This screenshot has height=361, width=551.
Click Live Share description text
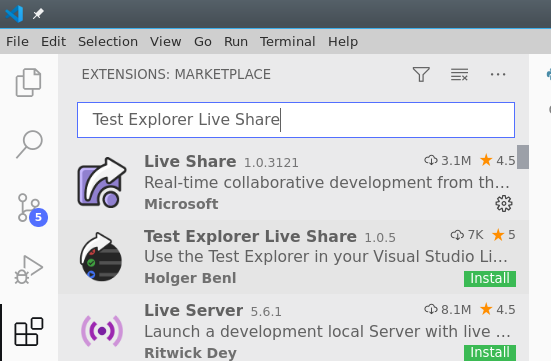(327, 182)
